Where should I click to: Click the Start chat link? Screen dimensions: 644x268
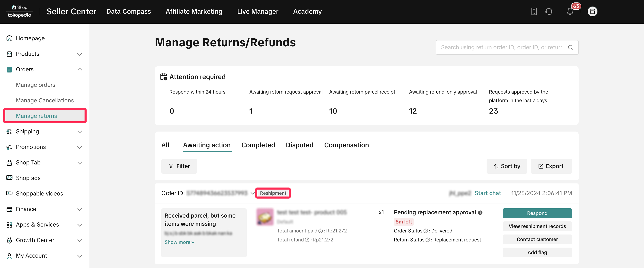(x=488, y=193)
